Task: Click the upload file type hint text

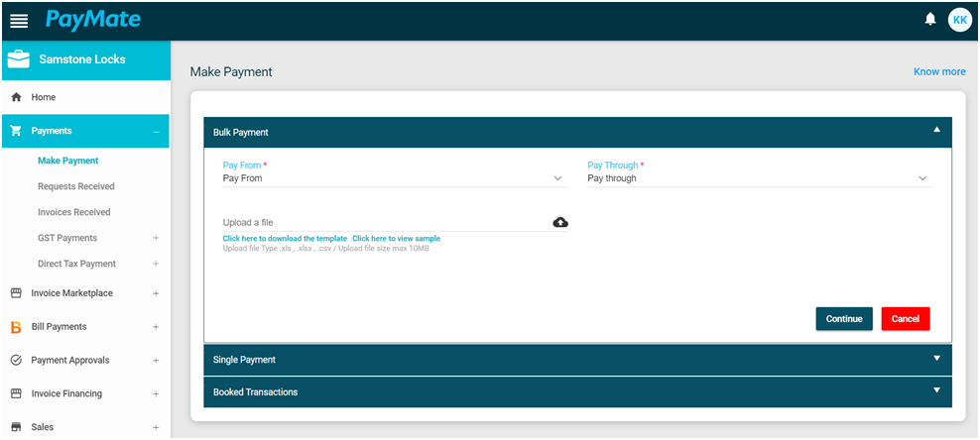Action: [x=326, y=249]
